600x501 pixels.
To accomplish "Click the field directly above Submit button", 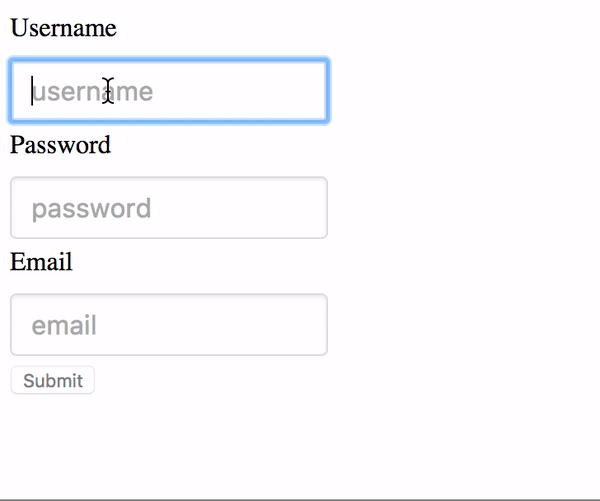I will click(x=169, y=325).
